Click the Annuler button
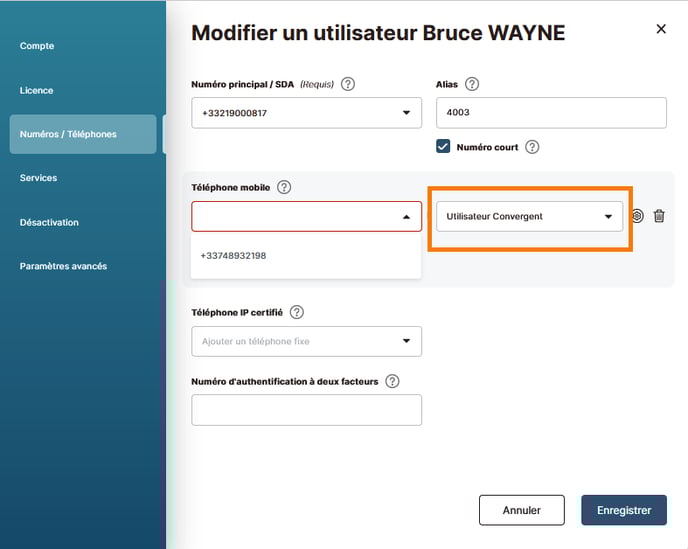This screenshot has width=688, height=549. click(522, 510)
